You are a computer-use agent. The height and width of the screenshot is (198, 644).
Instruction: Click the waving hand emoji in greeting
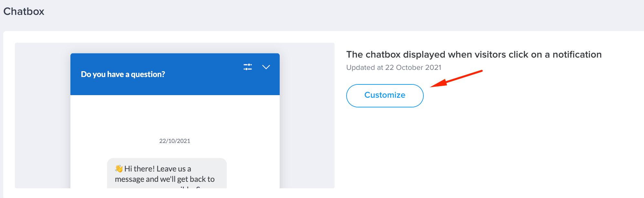119,169
